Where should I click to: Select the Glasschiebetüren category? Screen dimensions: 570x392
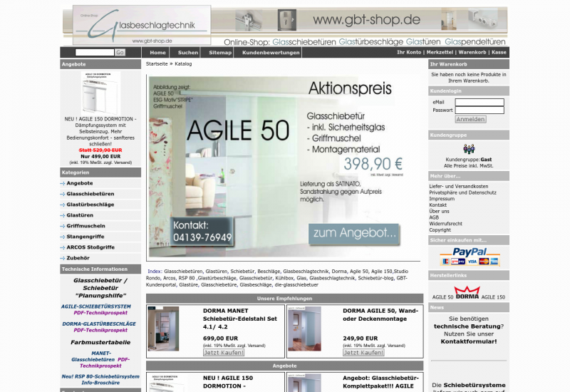(90, 194)
